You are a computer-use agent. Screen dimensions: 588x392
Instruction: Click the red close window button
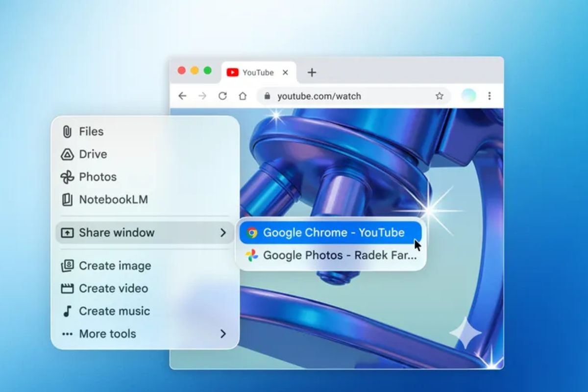tap(181, 71)
